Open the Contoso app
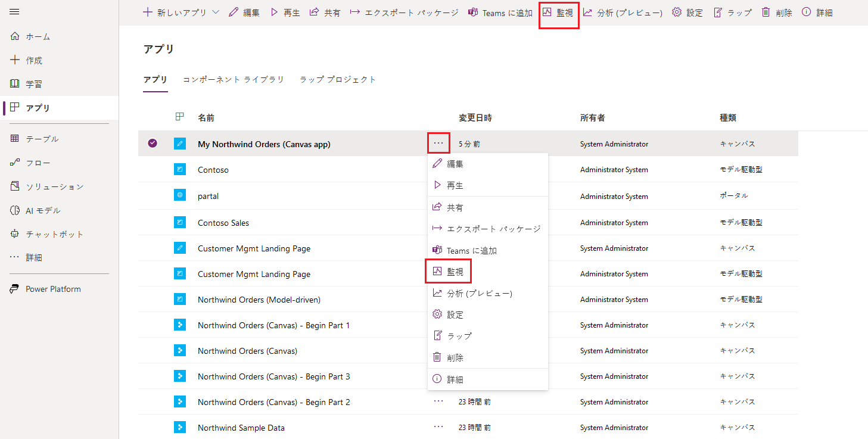Image resolution: width=868 pixels, height=439 pixels. [213, 170]
